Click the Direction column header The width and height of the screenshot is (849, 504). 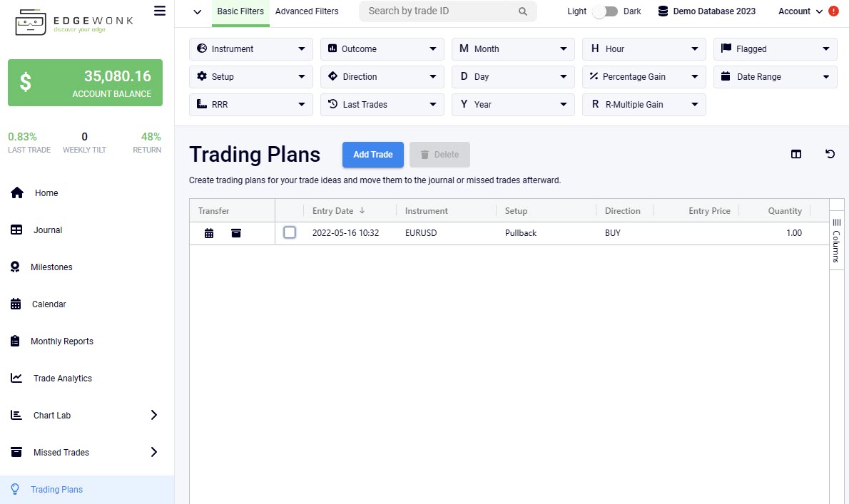[x=622, y=211]
